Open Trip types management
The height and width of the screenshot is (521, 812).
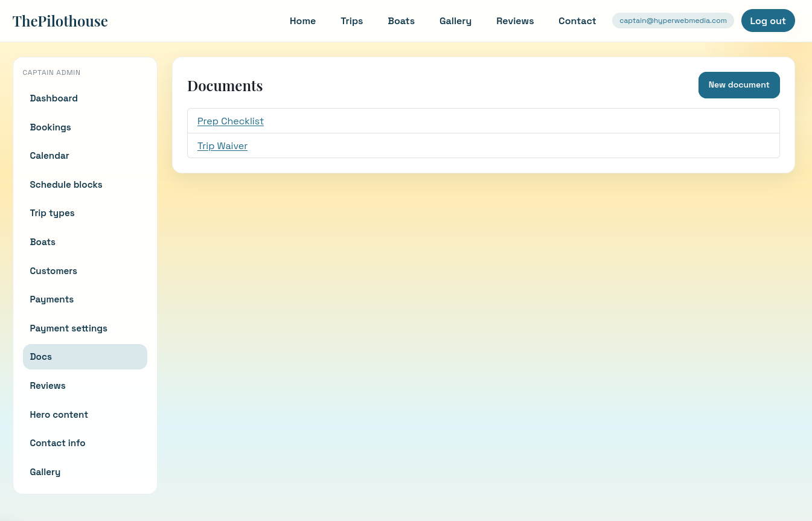coord(52,213)
